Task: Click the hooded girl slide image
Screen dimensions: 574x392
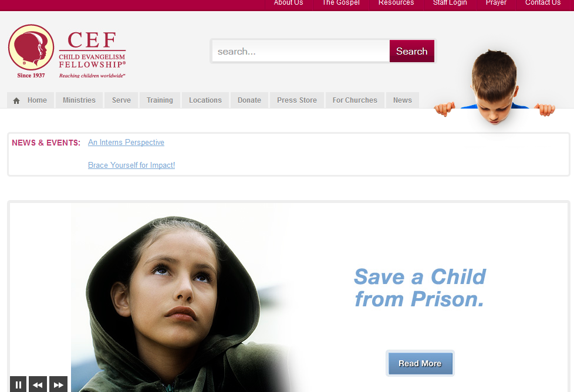Action: 183,298
